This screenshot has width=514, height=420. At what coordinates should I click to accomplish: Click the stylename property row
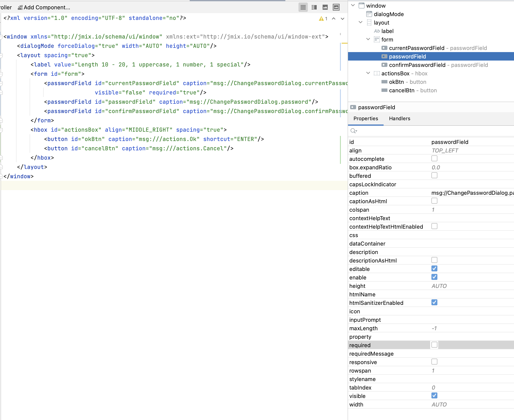431,379
